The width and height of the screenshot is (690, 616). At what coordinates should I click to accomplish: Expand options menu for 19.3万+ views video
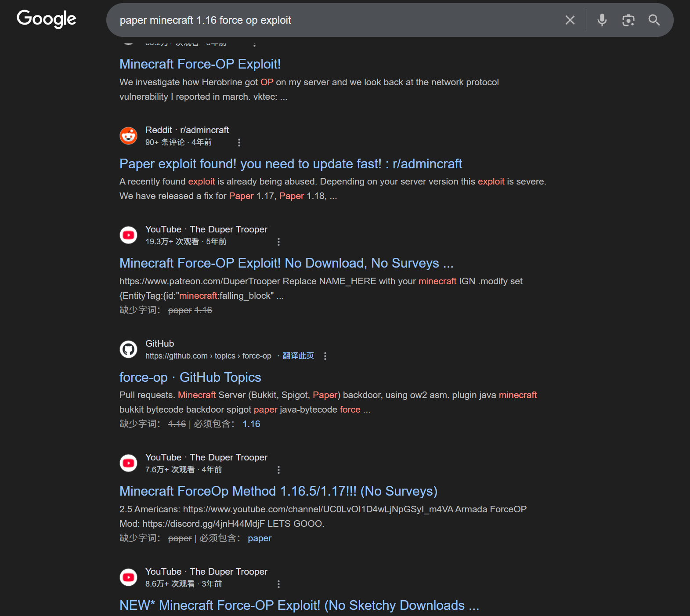[x=278, y=242]
